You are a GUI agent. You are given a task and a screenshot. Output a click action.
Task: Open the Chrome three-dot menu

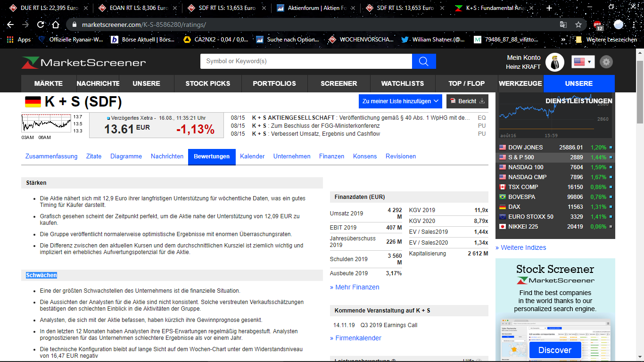(x=634, y=25)
